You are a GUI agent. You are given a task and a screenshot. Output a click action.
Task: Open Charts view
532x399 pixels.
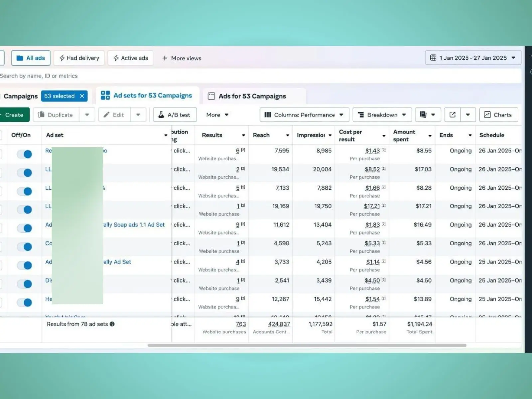click(x=498, y=115)
